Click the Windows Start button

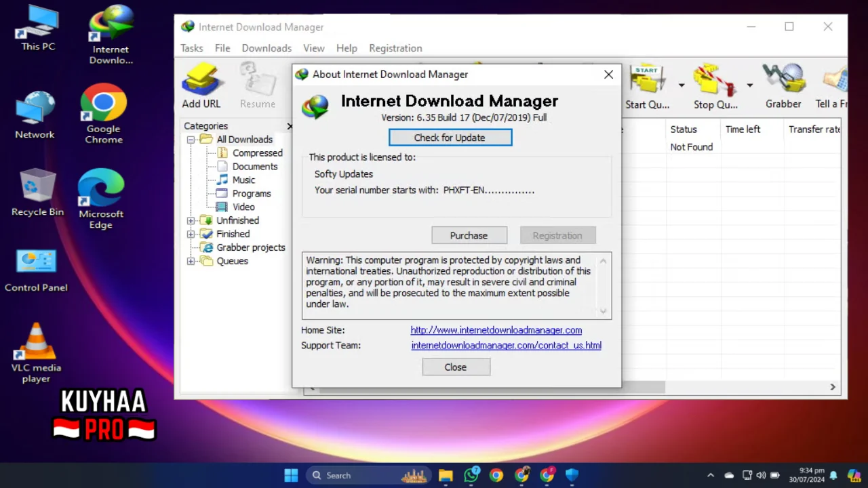coord(291,475)
